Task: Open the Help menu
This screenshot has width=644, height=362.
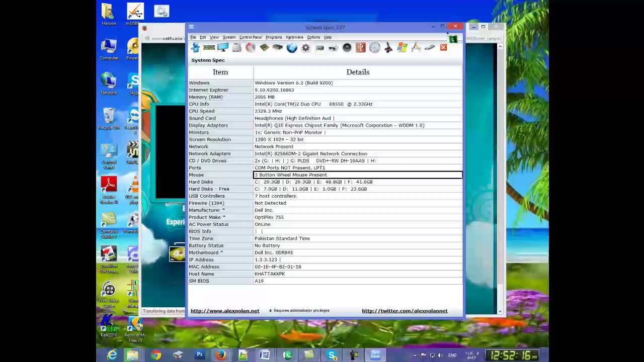Action: [x=328, y=37]
